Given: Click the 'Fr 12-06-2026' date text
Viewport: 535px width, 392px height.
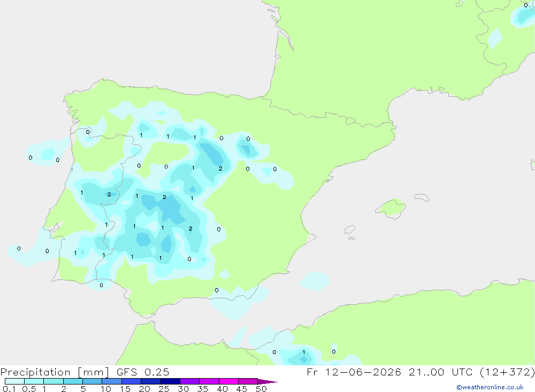Looking at the screenshot, I should [354, 372].
